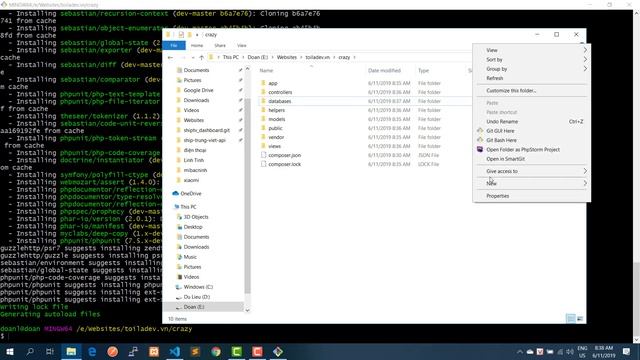Open Windows (C:) drive in navigation pane

(x=198, y=287)
